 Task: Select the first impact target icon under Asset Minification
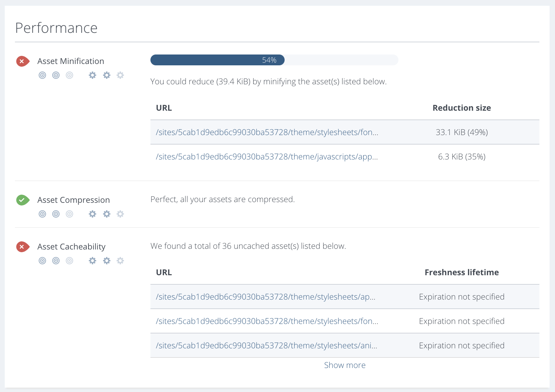tap(42, 75)
